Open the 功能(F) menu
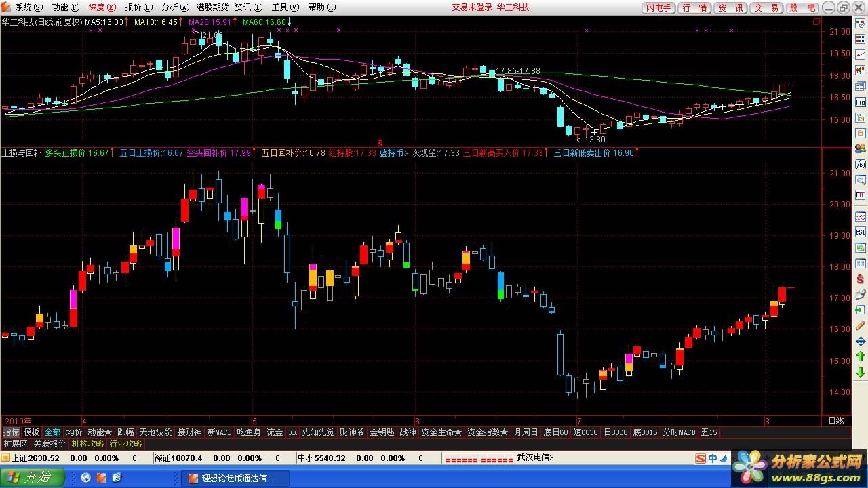The height and width of the screenshot is (488, 868). click(x=64, y=7)
